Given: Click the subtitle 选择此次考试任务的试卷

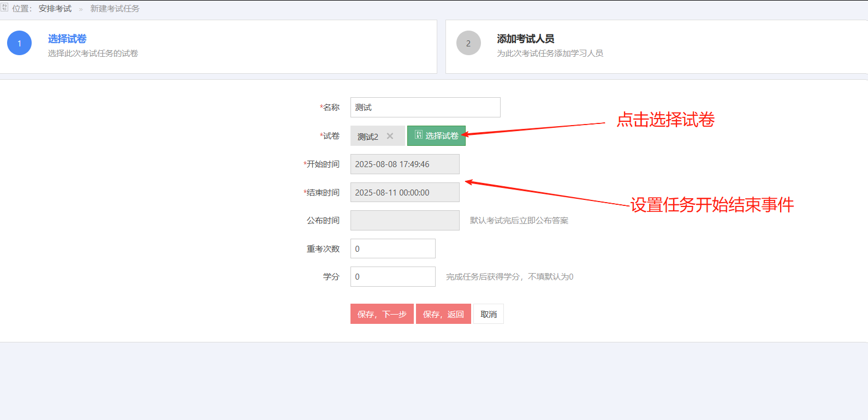Looking at the screenshot, I should pos(93,54).
